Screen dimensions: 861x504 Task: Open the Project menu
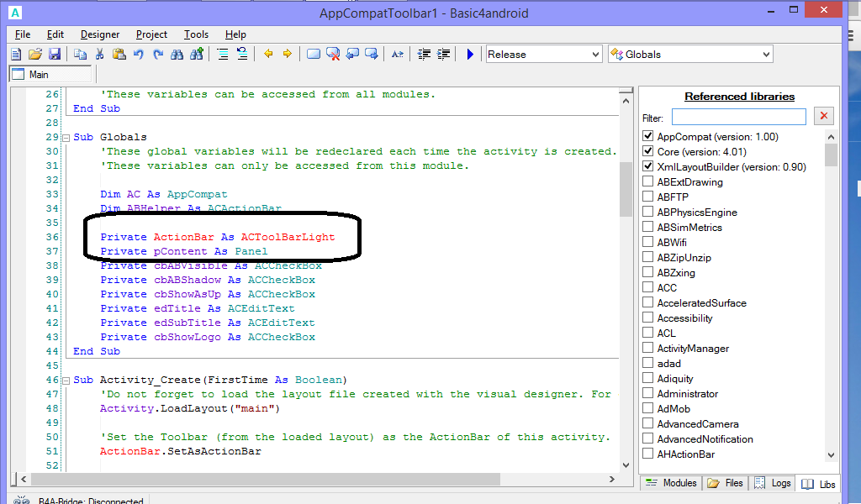[x=151, y=34]
